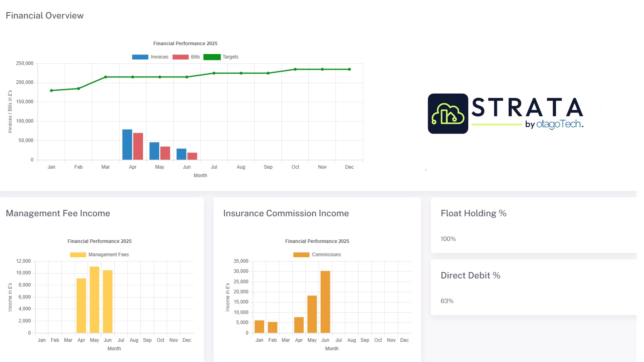Click the January Targets data point
The image size is (644, 362).
pyautogui.click(x=51, y=90)
